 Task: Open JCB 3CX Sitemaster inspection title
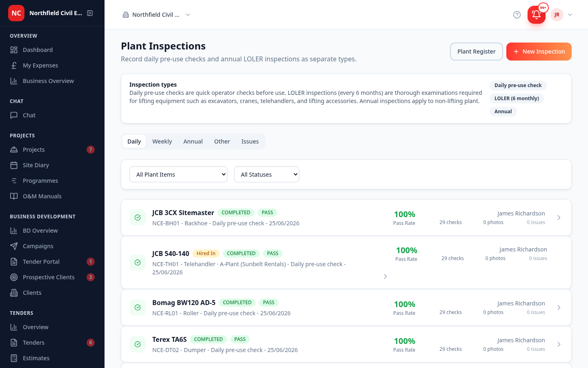coord(183,213)
